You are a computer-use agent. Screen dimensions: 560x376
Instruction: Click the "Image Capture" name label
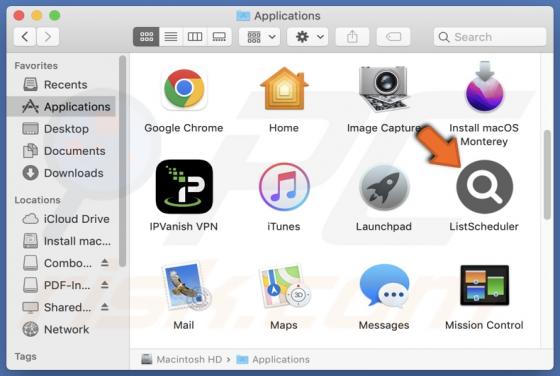tap(384, 128)
